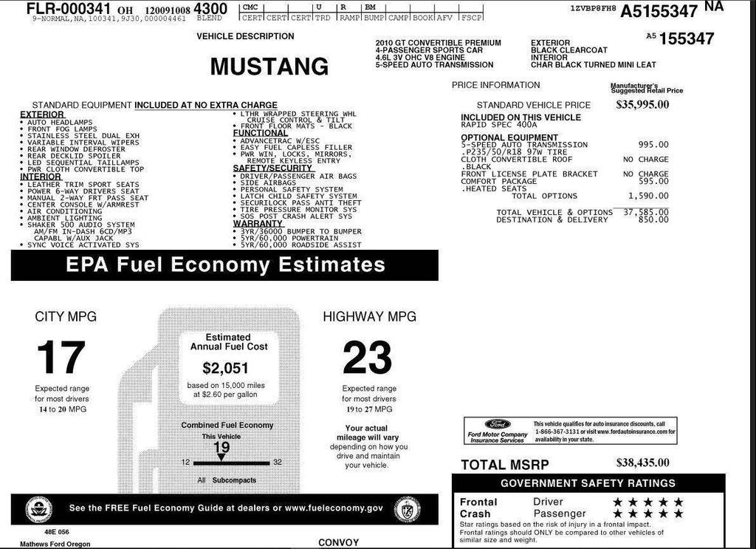The width and height of the screenshot is (756, 549).
Task: Click the COMFORT PACKAGE option
Action: click(x=499, y=181)
